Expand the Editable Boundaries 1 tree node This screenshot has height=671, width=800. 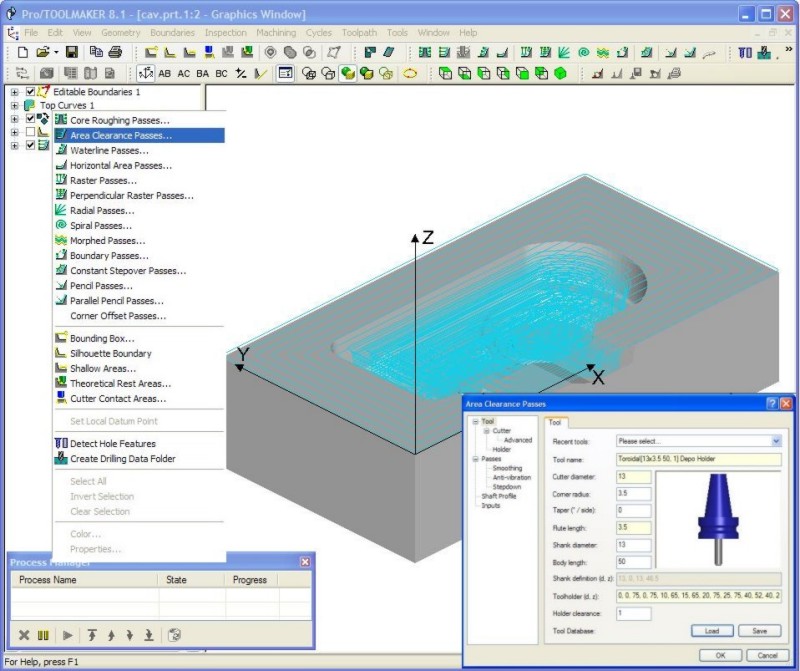[14, 92]
